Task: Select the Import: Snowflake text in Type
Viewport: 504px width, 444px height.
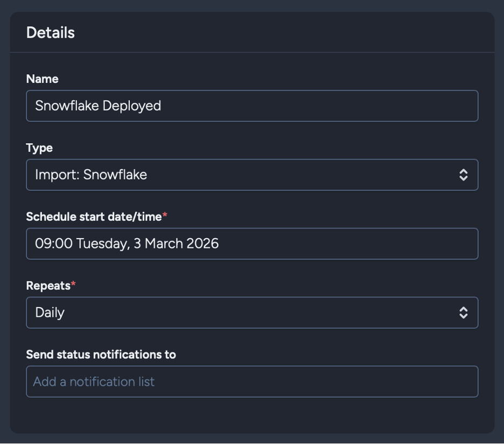Action: (91, 175)
